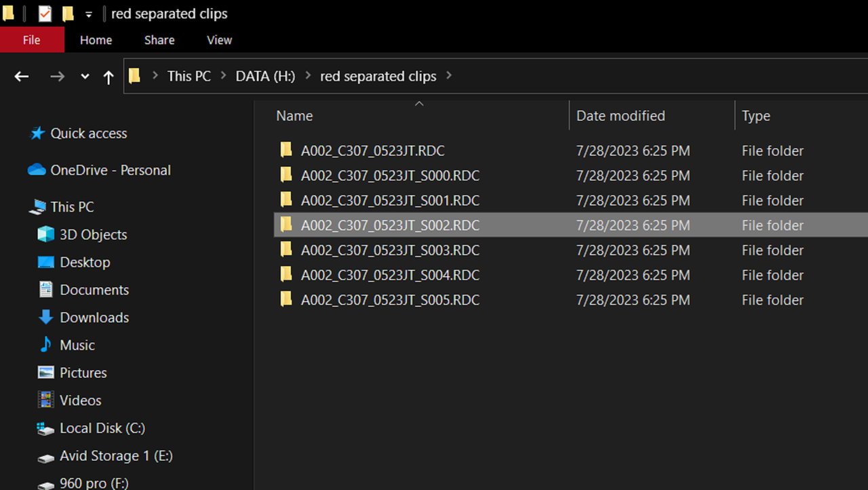Switch to the Home ribbon tab
The height and width of the screenshot is (490, 868).
pyautogui.click(x=96, y=40)
